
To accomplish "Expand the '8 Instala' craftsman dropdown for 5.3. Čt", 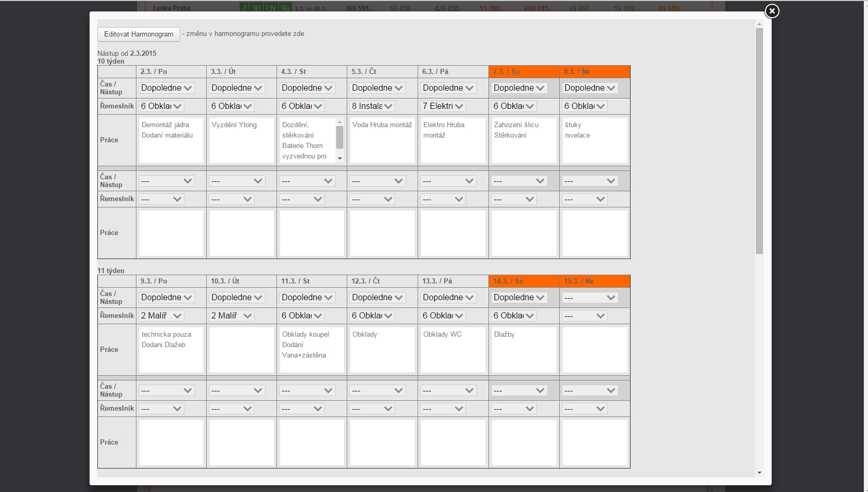I will coord(372,106).
